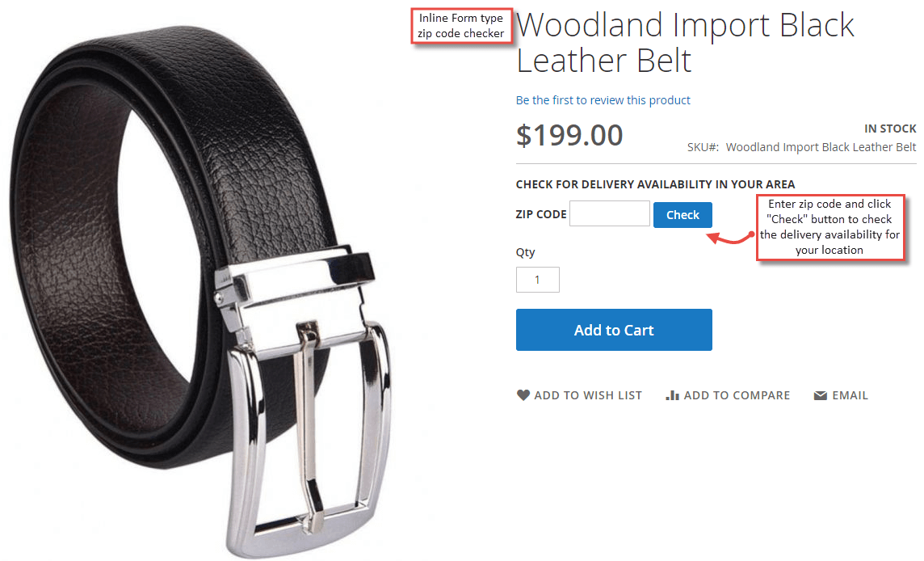Click the Add to Cart button

click(x=614, y=330)
